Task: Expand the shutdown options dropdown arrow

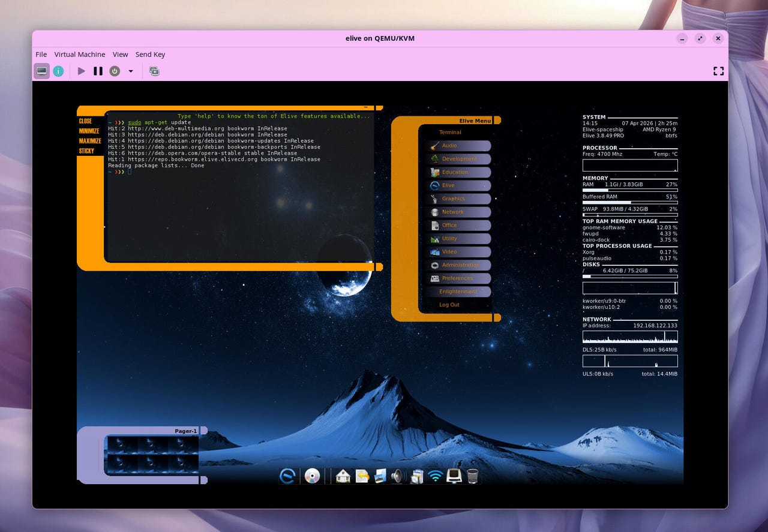Action: pos(131,71)
